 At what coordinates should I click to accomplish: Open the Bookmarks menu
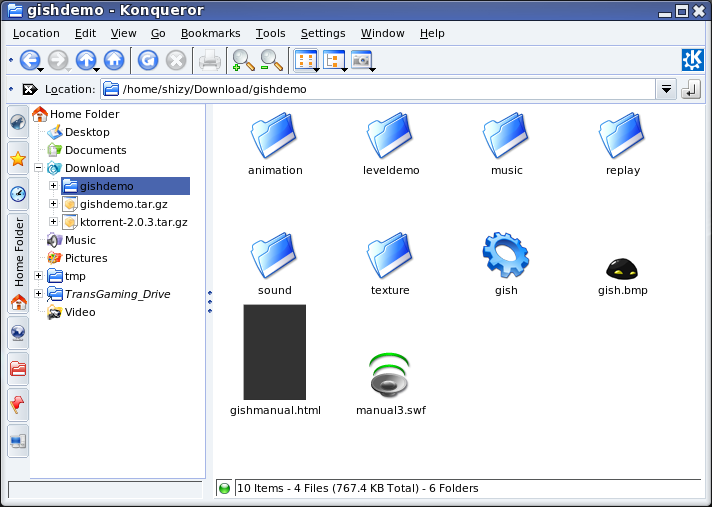coord(210,33)
